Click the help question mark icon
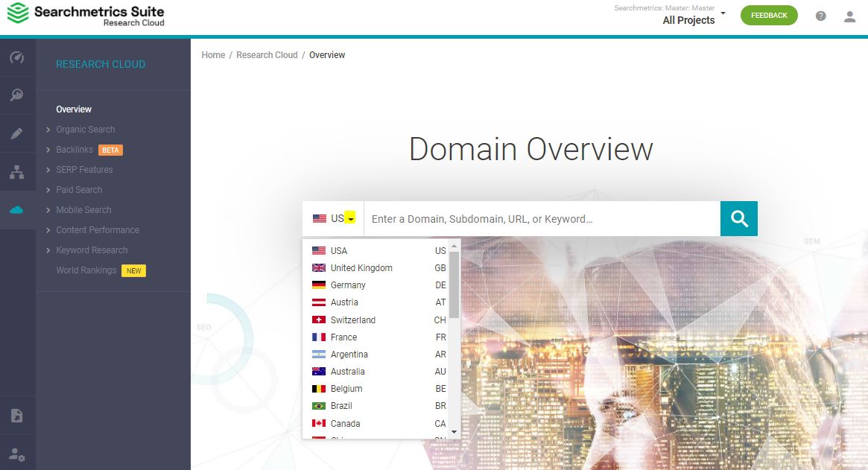 [x=820, y=16]
